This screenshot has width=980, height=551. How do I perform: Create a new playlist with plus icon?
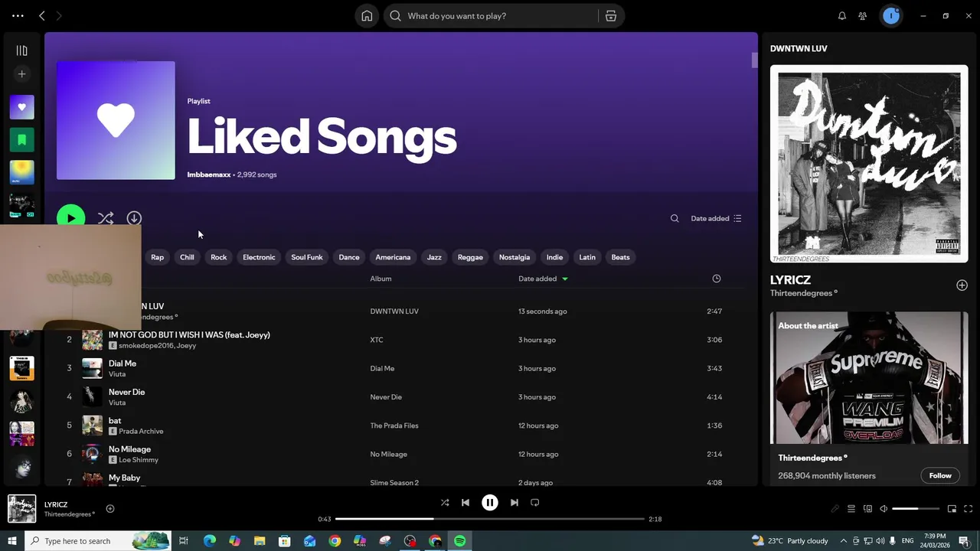pyautogui.click(x=22, y=74)
